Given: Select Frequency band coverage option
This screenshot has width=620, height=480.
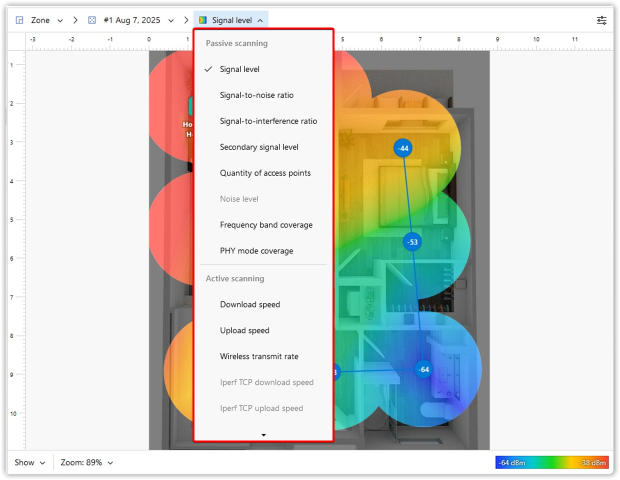Looking at the screenshot, I should pyautogui.click(x=266, y=225).
